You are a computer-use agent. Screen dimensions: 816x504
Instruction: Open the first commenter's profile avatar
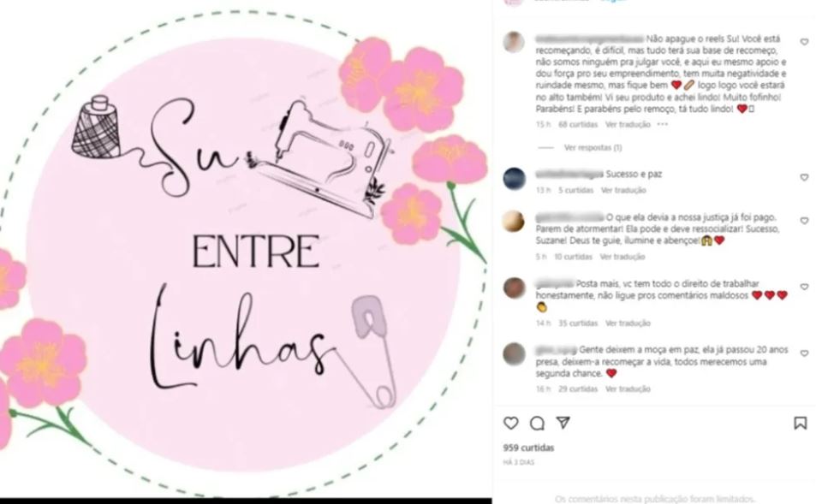514,42
